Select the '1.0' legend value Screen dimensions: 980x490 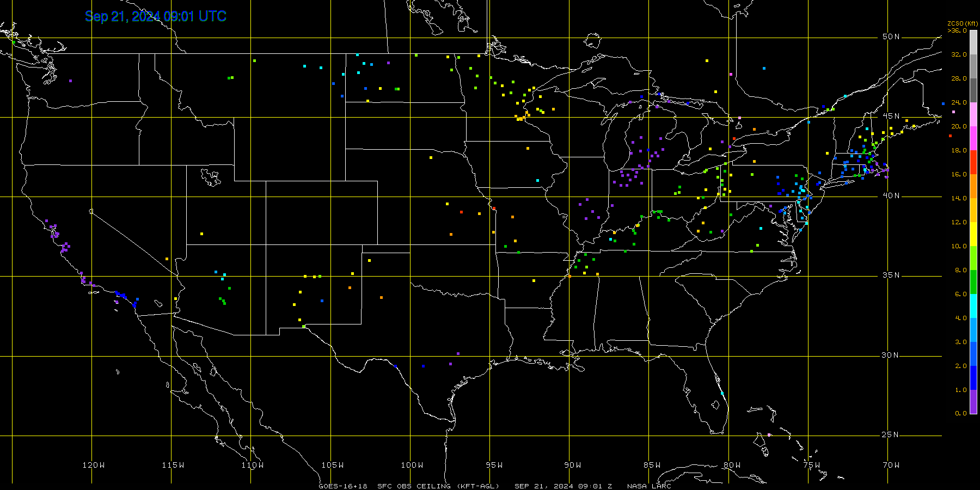(961, 390)
